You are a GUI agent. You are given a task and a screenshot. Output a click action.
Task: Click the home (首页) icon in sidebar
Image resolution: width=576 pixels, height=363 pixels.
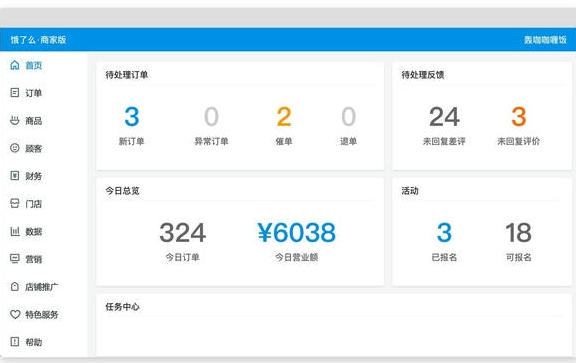15,65
